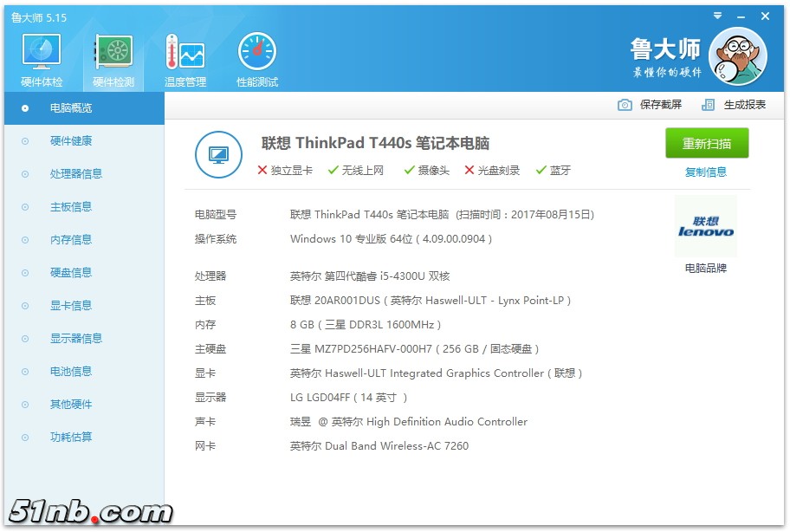Click the camera icon for 保存截屏

(x=625, y=105)
